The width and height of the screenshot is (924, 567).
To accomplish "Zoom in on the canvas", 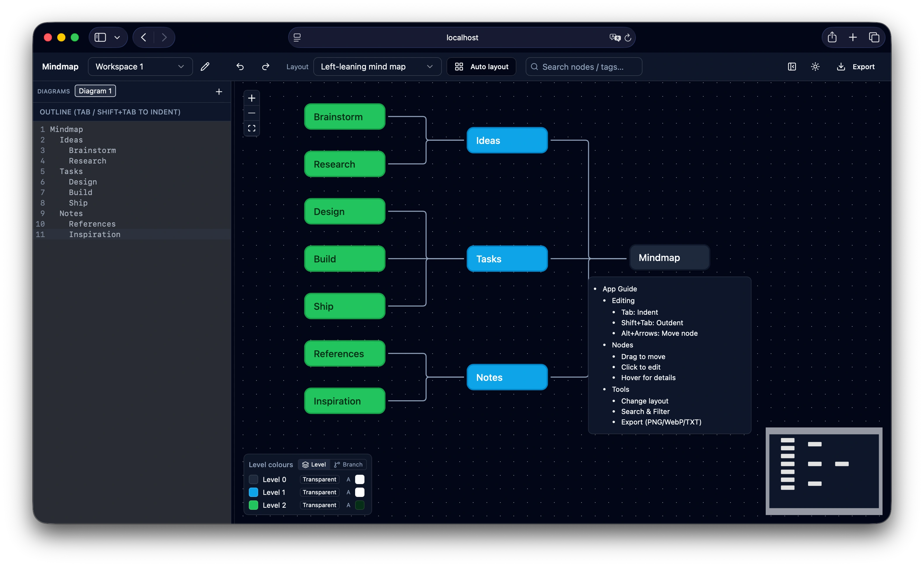I will click(x=252, y=98).
